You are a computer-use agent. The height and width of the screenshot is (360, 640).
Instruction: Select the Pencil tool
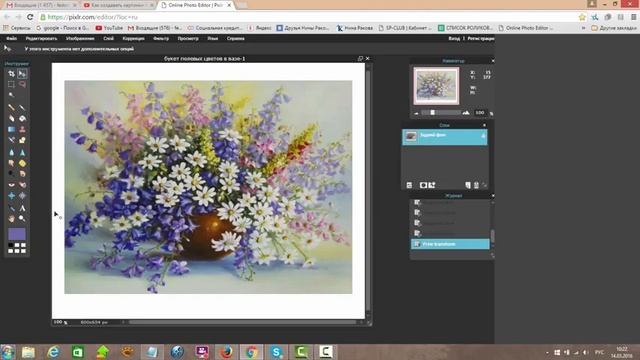11,107
